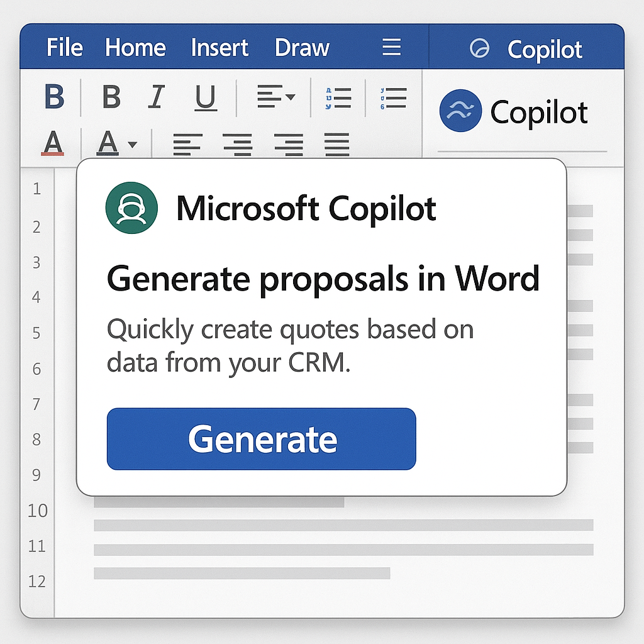
Task: Switch to the Home ribbon tab
Action: click(135, 47)
